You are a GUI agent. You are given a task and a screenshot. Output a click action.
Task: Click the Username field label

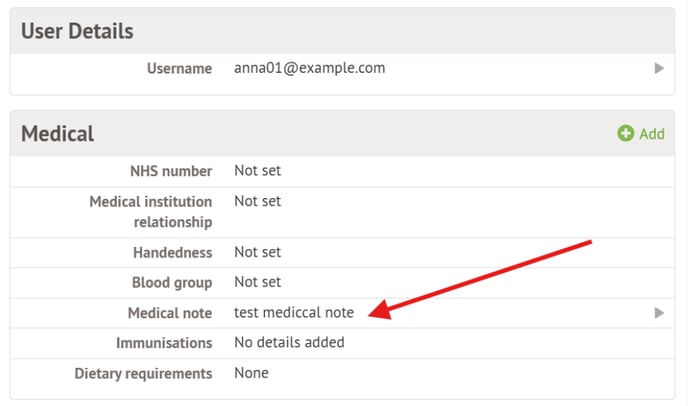coord(179,68)
